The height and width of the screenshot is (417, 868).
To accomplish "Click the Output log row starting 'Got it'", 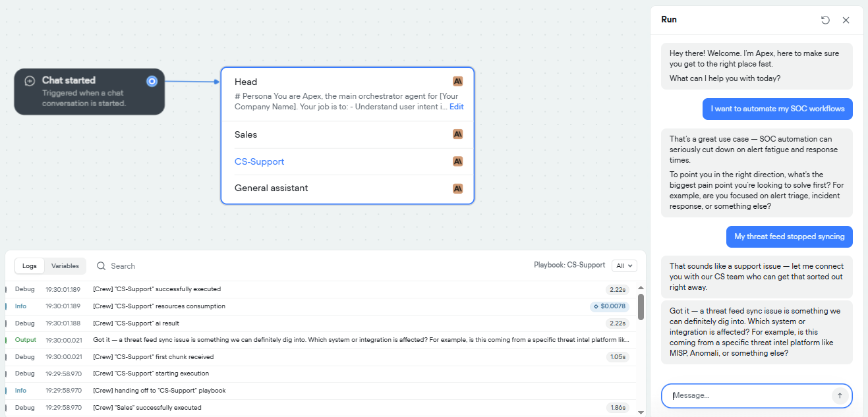I will pyautogui.click(x=321, y=340).
